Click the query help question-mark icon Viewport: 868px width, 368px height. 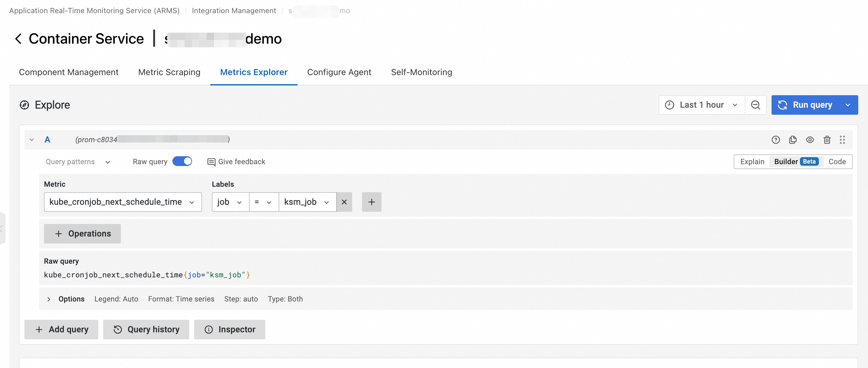tap(775, 140)
